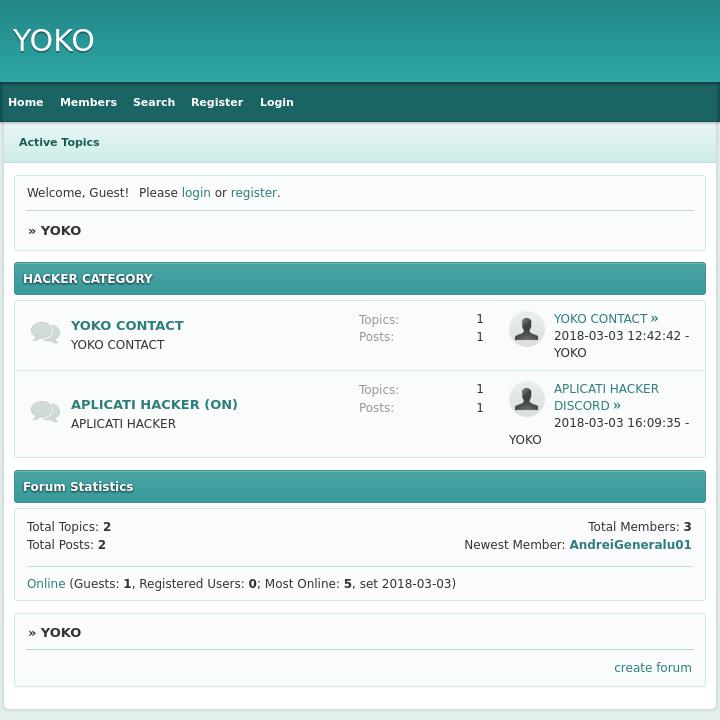
Task: Click the APLICATI HACKER forum speech bubble icon
Action: (x=45, y=411)
